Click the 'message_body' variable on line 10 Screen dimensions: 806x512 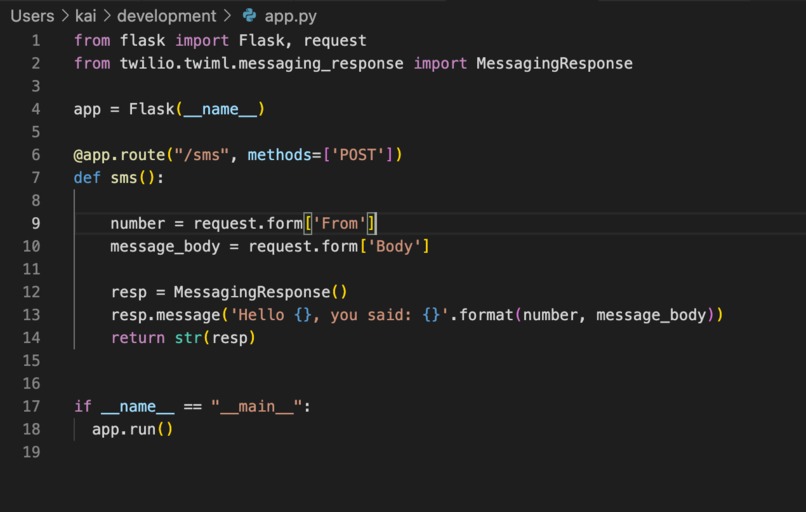click(x=165, y=247)
